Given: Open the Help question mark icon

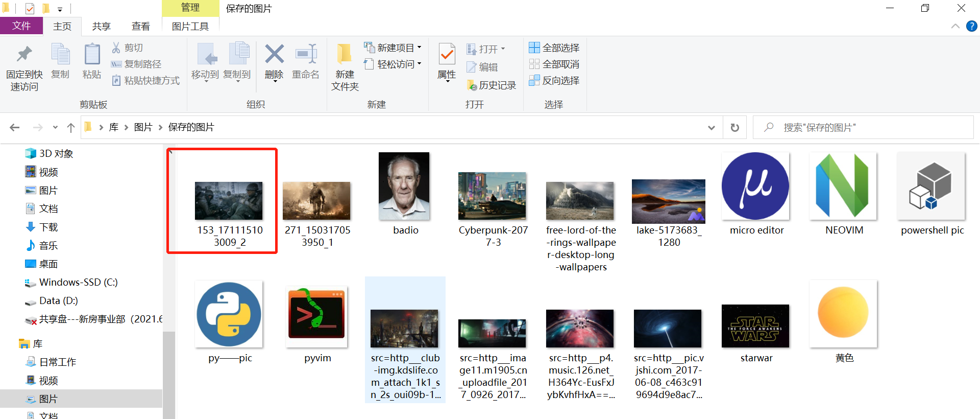Looking at the screenshot, I should tap(972, 26).
